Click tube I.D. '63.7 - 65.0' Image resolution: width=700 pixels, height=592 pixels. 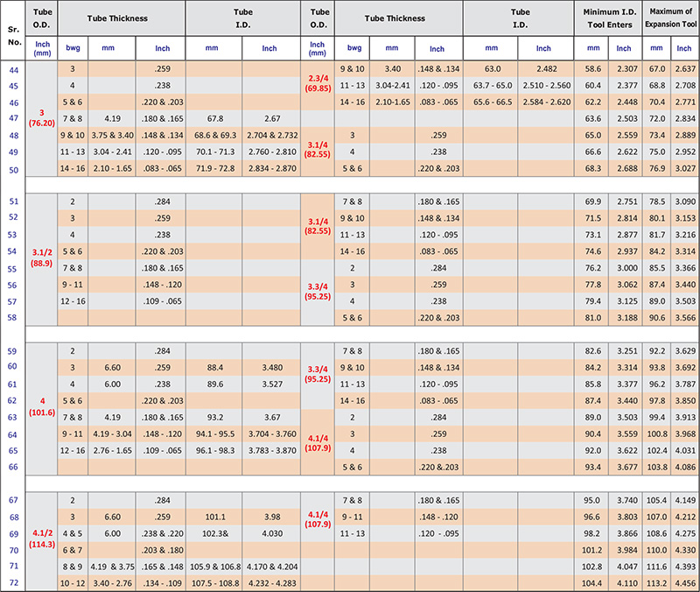click(x=493, y=85)
